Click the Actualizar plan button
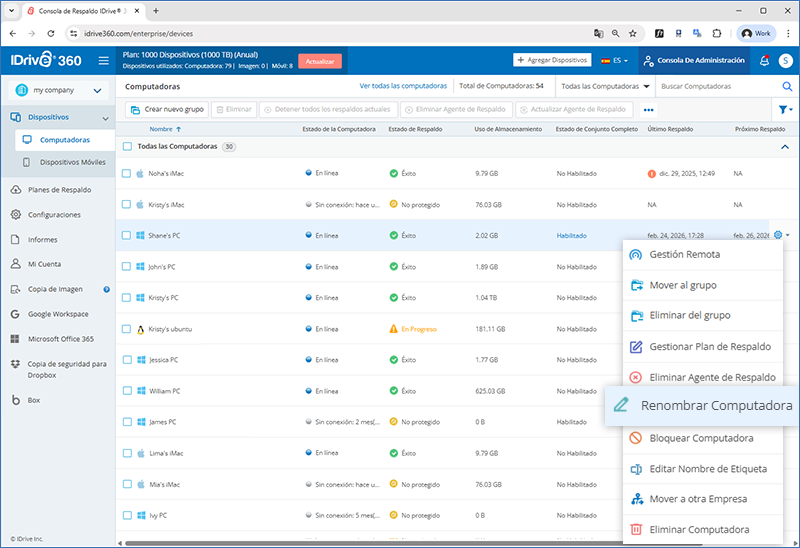The image size is (800, 548). 320,61
